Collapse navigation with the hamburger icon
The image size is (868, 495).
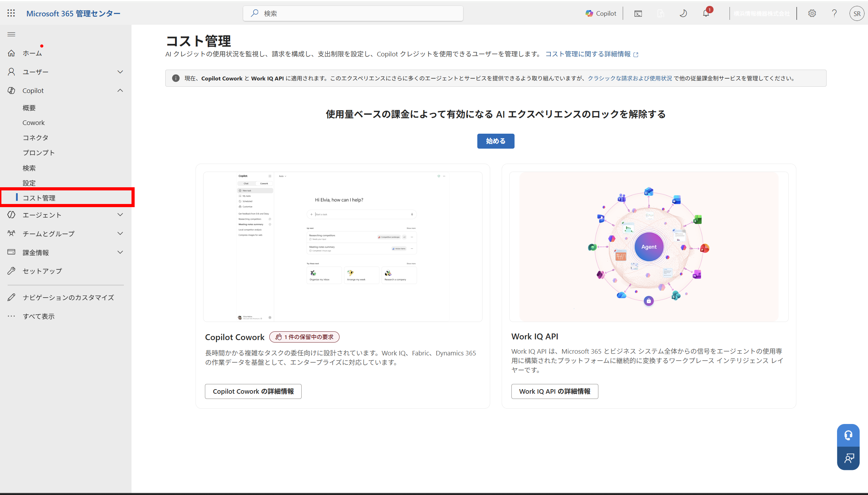[11, 34]
